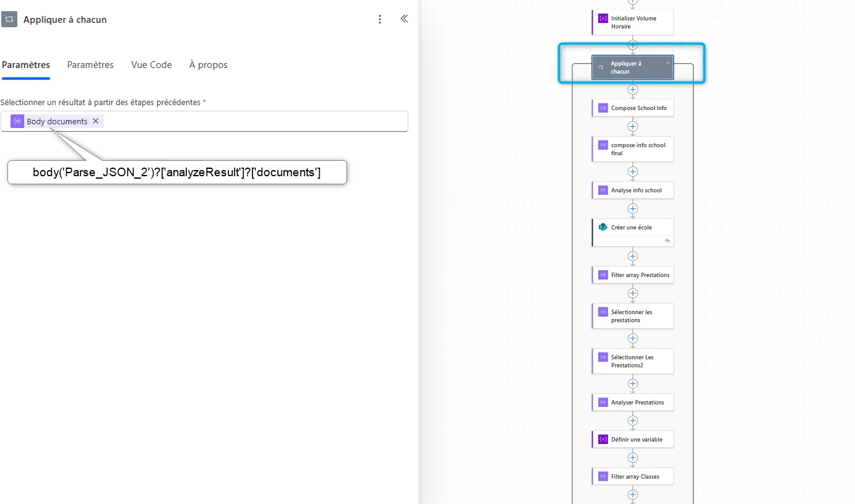This screenshot has height=504, width=855.
Task: Click the Compose School Info node icon
Action: (x=603, y=108)
